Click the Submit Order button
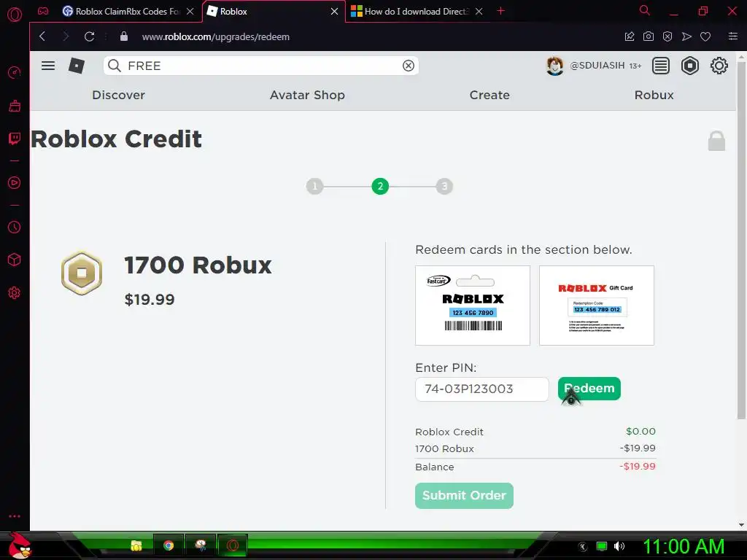Image resolution: width=747 pixels, height=560 pixels. point(464,496)
